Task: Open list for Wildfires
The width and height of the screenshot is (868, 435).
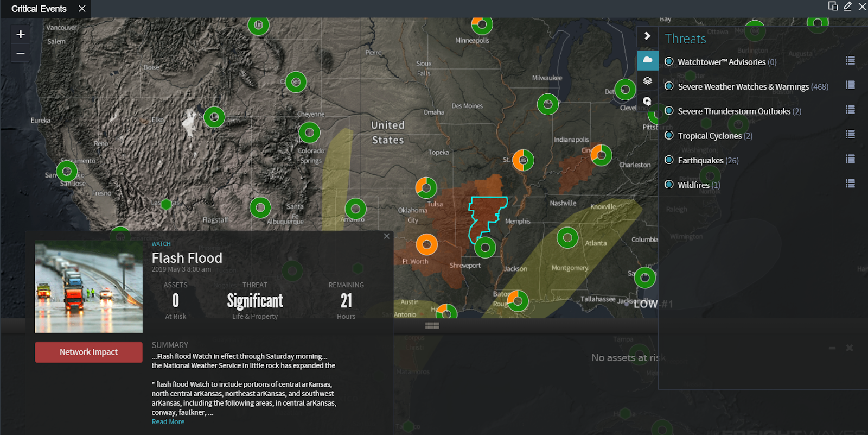Action: tap(850, 183)
